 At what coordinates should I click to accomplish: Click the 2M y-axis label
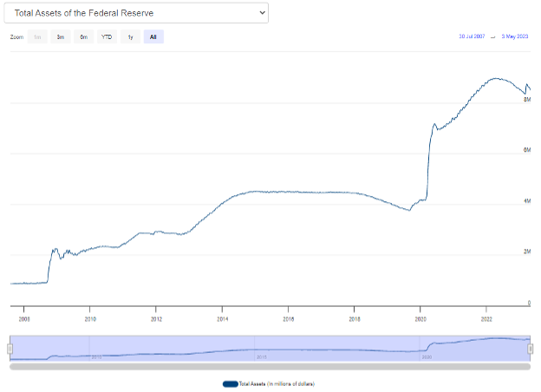pyautogui.click(x=527, y=252)
